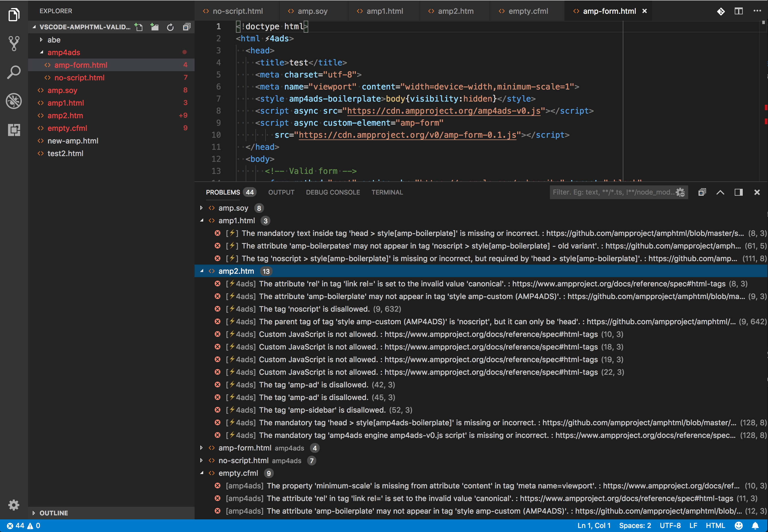The image size is (768, 532).
Task: Click the no-script.html file in explorer
Action: coord(79,77)
